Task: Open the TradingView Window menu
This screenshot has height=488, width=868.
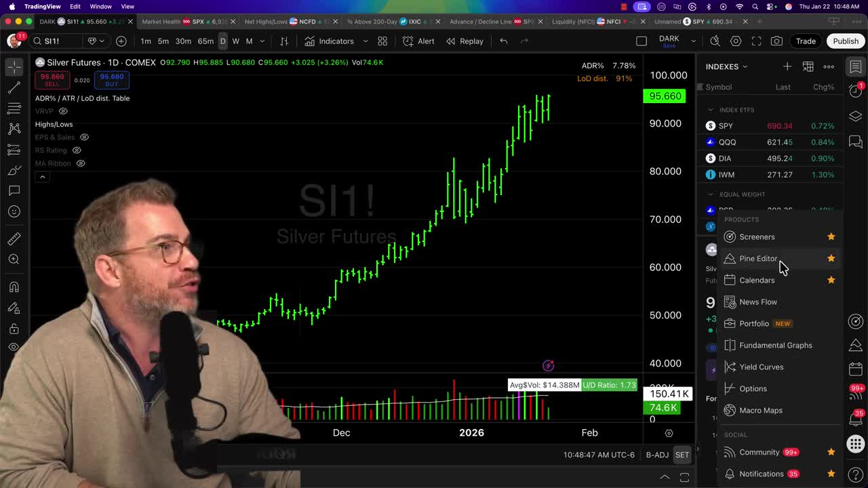Action: (x=100, y=6)
